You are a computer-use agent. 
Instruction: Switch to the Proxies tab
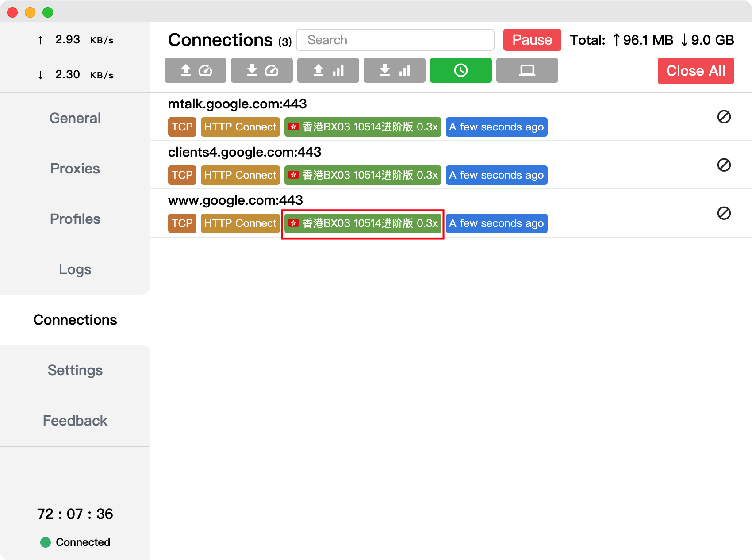(x=75, y=169)
